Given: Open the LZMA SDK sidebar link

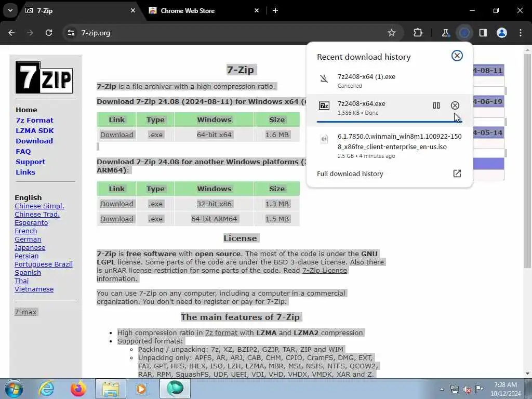Looking at the screenshot, I should click(35, 130).
